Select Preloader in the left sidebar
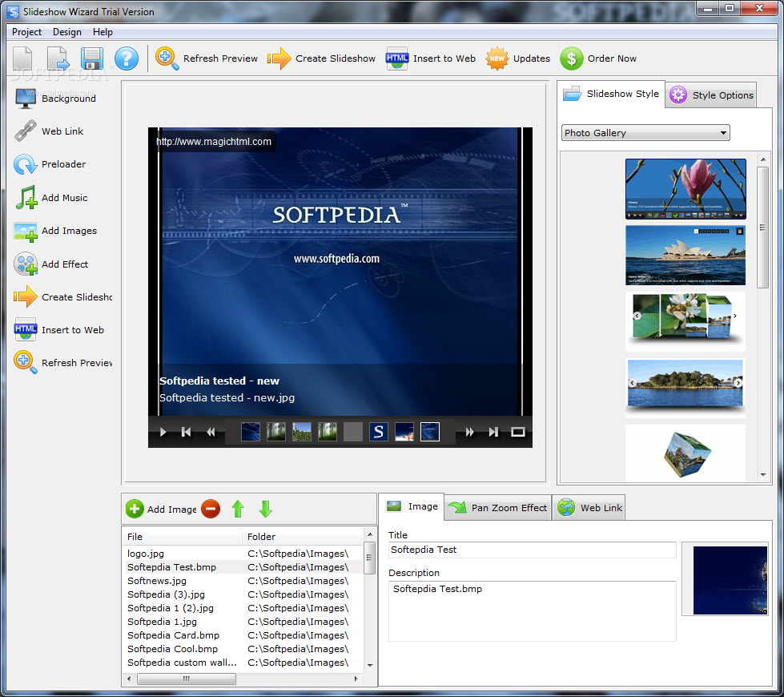The image size is (784, 697). [x=50, y=164]
